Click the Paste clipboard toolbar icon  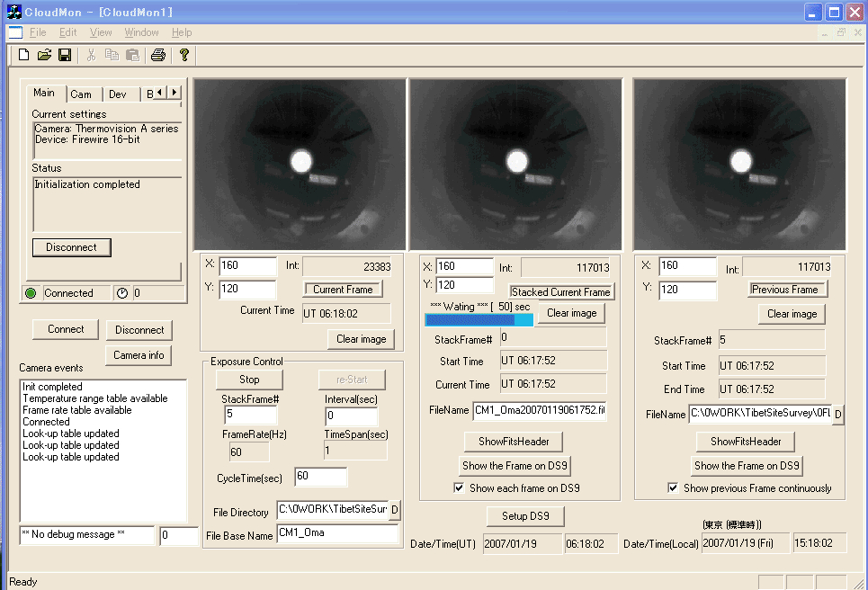click(x=132, y=55)
